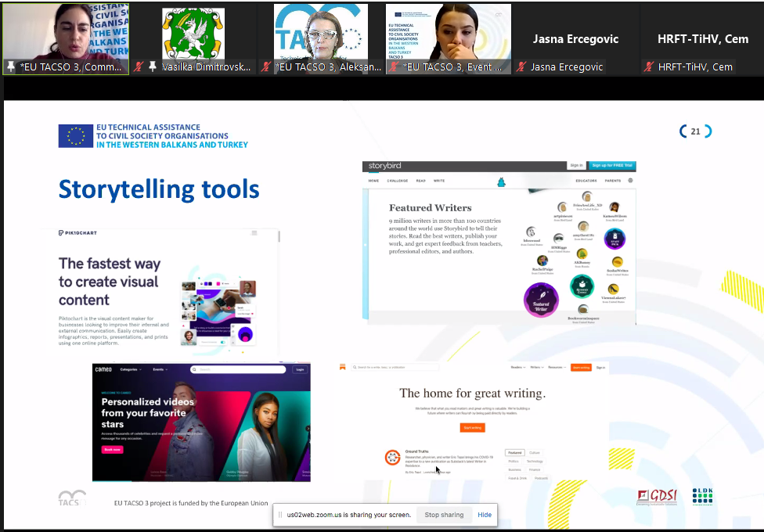The width and height of the screenshot is (764, 532).
Task: Select the EU TACSO 3, Event video thumbnail
Action: coord(449,39)
